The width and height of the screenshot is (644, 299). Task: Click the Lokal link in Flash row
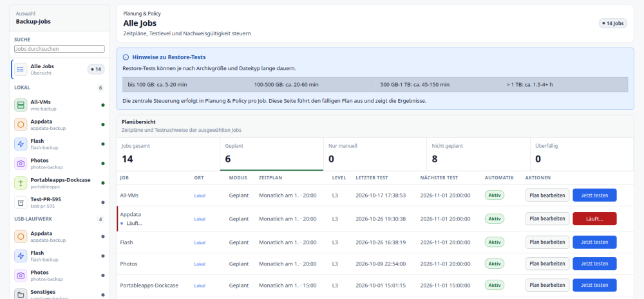pos(200,242)
